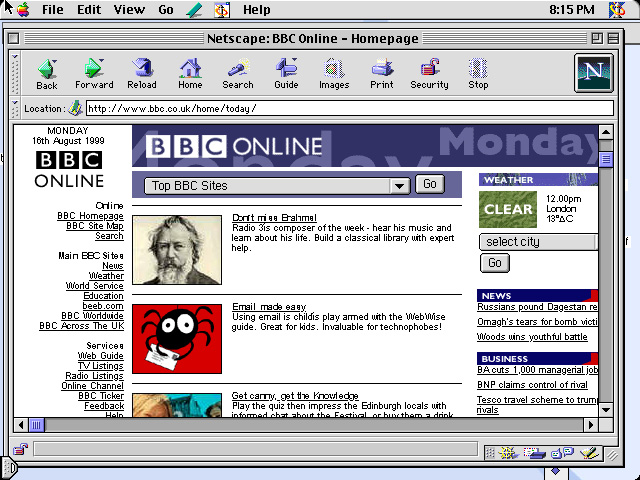Open Mailbox from the component bar
This screenshot has height=480, width=640.
(x=535, y=453)
